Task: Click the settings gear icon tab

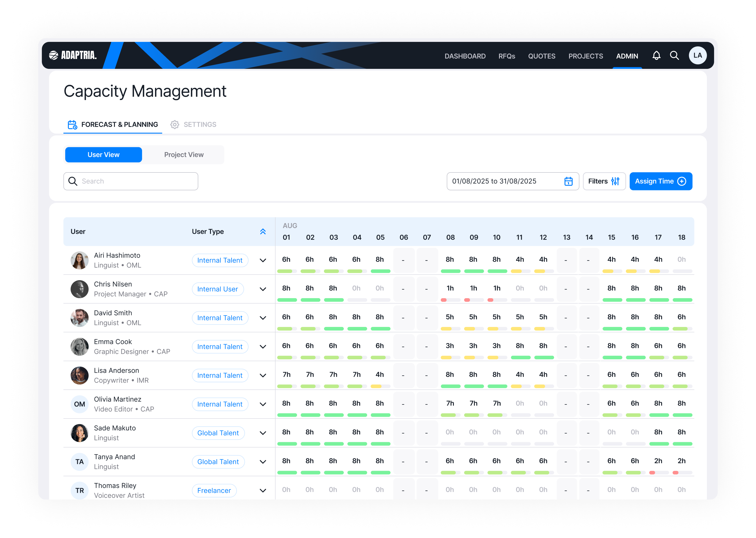Action: [x=175, y=125]
